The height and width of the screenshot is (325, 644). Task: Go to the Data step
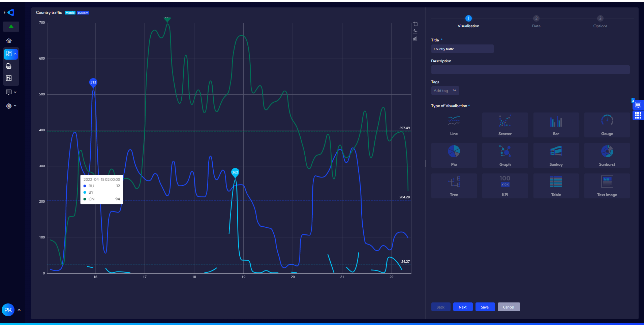tap(536, 22)
